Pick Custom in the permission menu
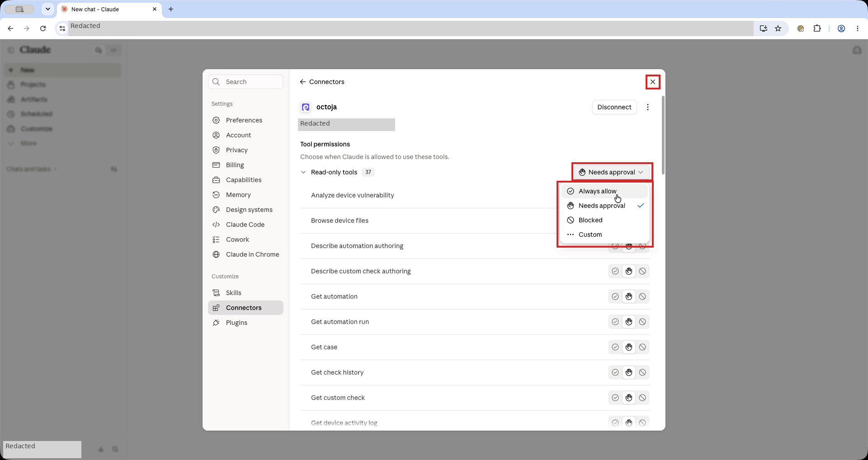 pyautogui.click(x=604, y=235)
